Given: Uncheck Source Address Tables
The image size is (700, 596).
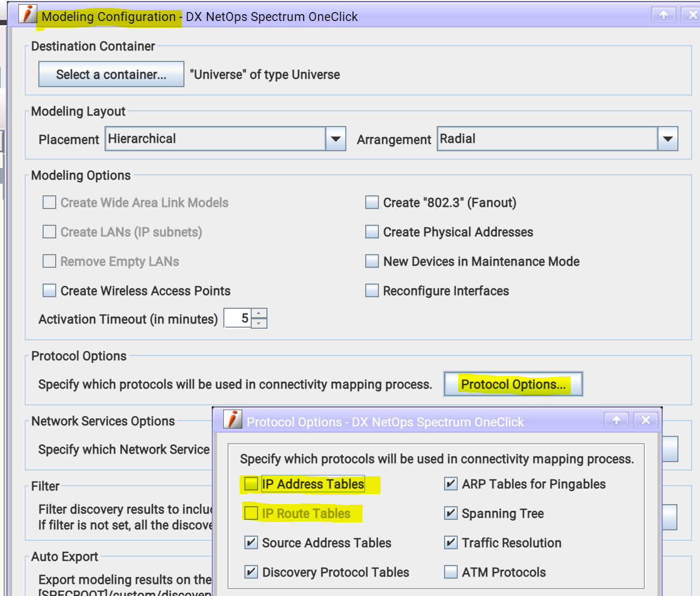Looking at the screenshot, I should 252,542.
